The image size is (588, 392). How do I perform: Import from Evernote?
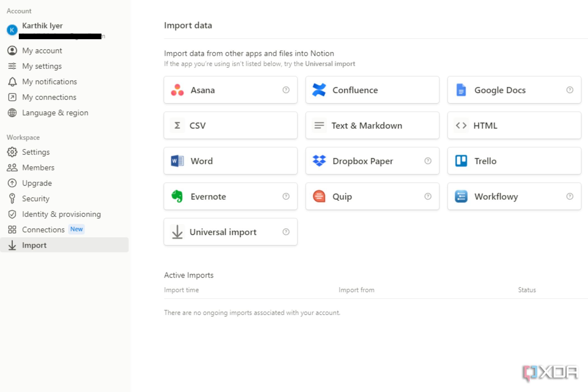(230, 196)
